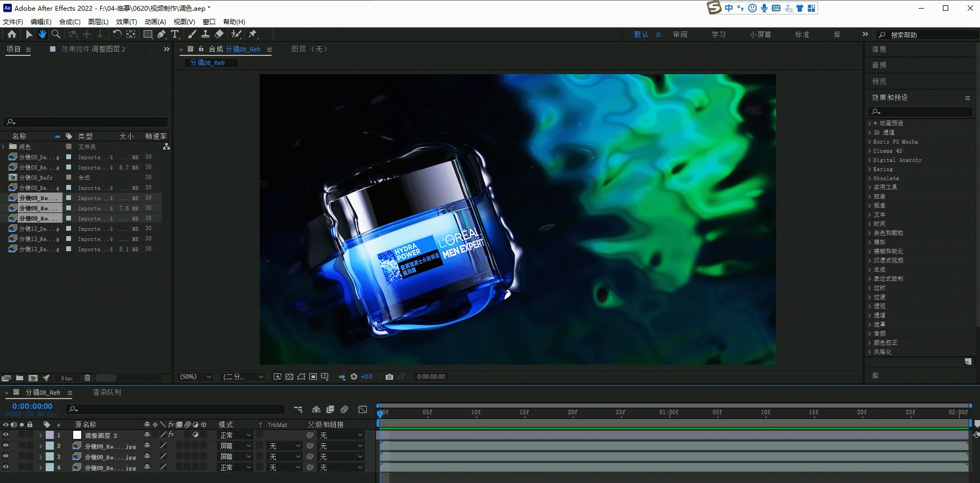This screenshot has width=980, height=483.
Task: Open blend mode dropdown for layer 1
Action: click(x=235, y=435)
